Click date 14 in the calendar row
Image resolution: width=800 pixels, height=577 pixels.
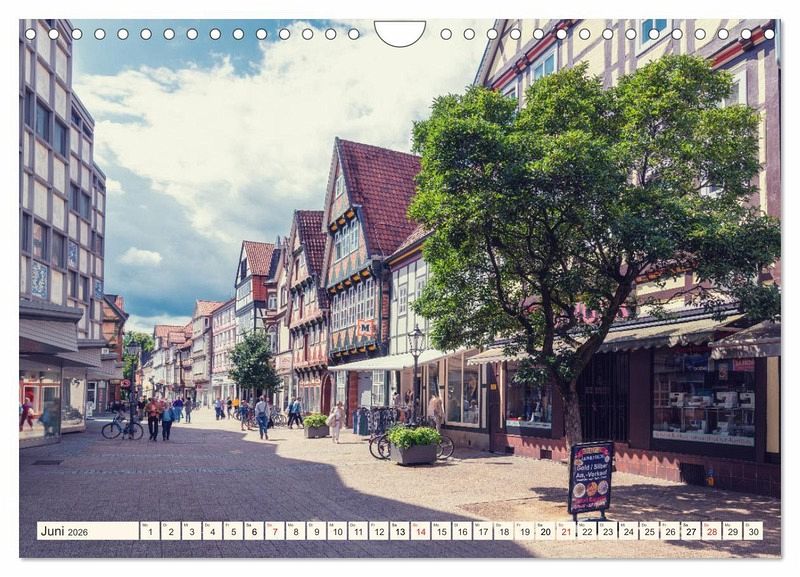click(x=420, y=531)
